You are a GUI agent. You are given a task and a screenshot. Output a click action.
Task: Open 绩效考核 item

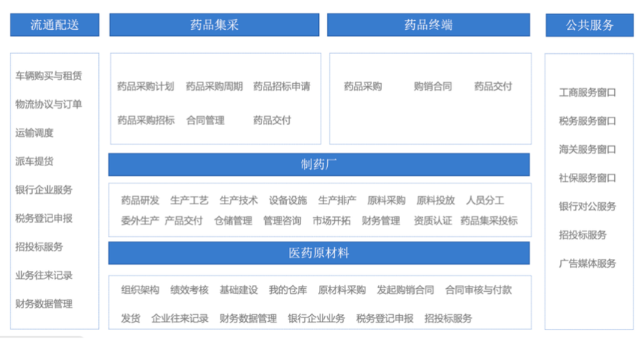pyautogui.click(x=189, y=290)
